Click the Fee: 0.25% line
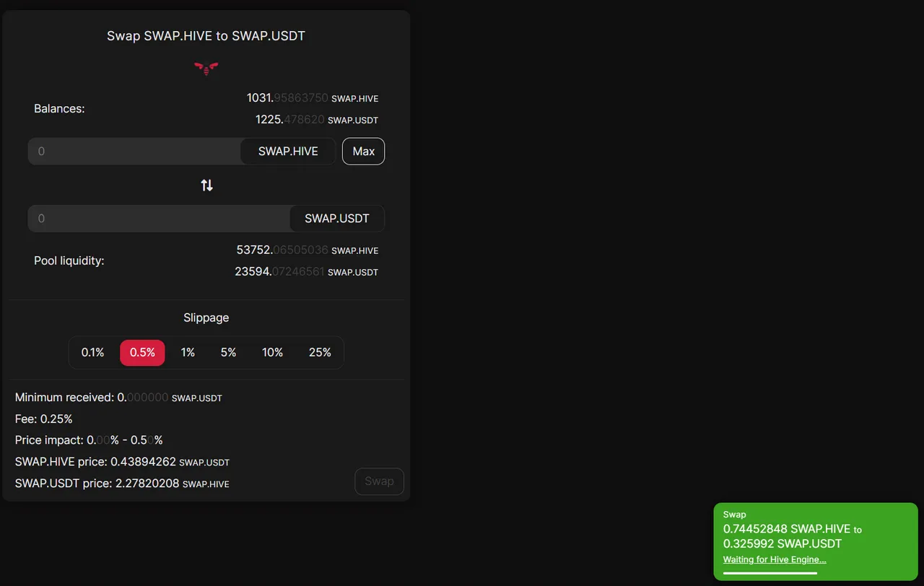Screen dimensions: 924x586 [44, 419]
